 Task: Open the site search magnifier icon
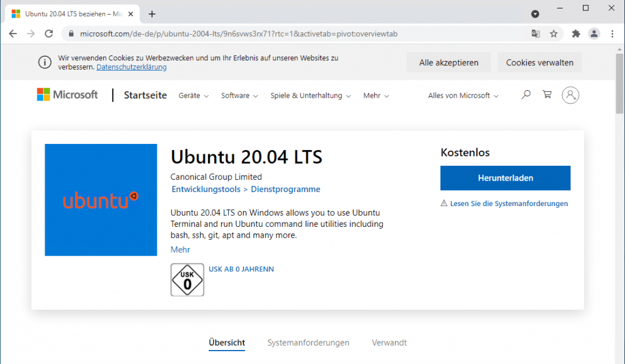526,95
